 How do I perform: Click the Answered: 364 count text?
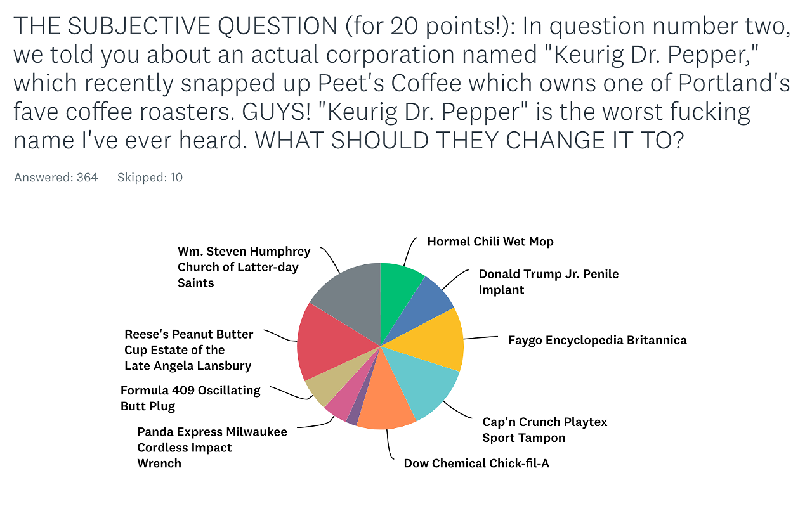56,178
